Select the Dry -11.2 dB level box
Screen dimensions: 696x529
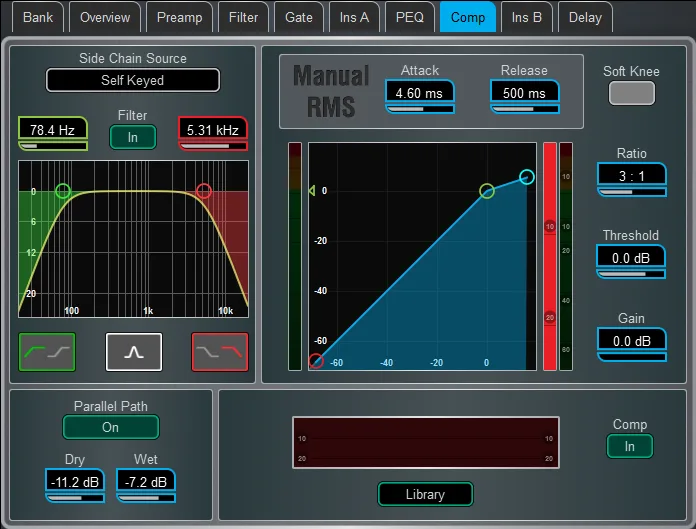point(75,482)
